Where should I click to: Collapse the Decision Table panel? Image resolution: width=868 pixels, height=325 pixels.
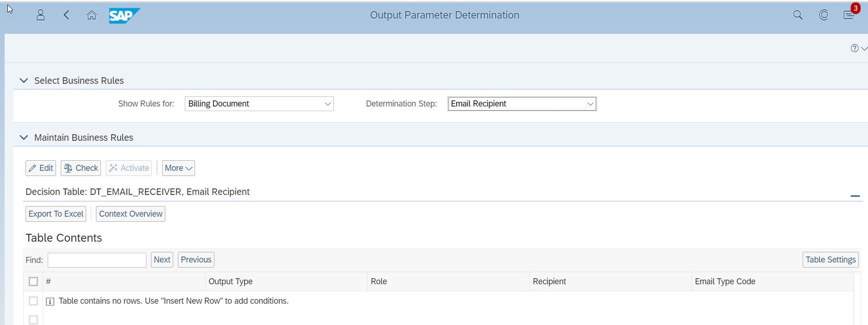point(855,196)
